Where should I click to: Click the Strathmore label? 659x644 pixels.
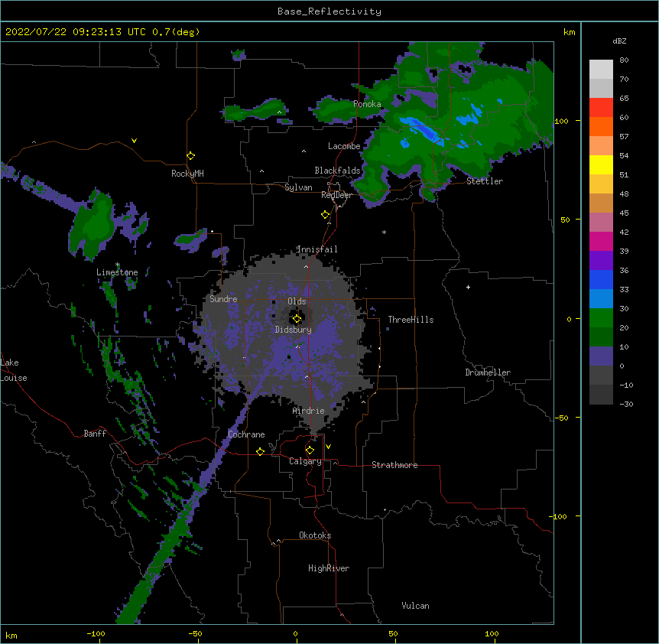click(394, 465)
